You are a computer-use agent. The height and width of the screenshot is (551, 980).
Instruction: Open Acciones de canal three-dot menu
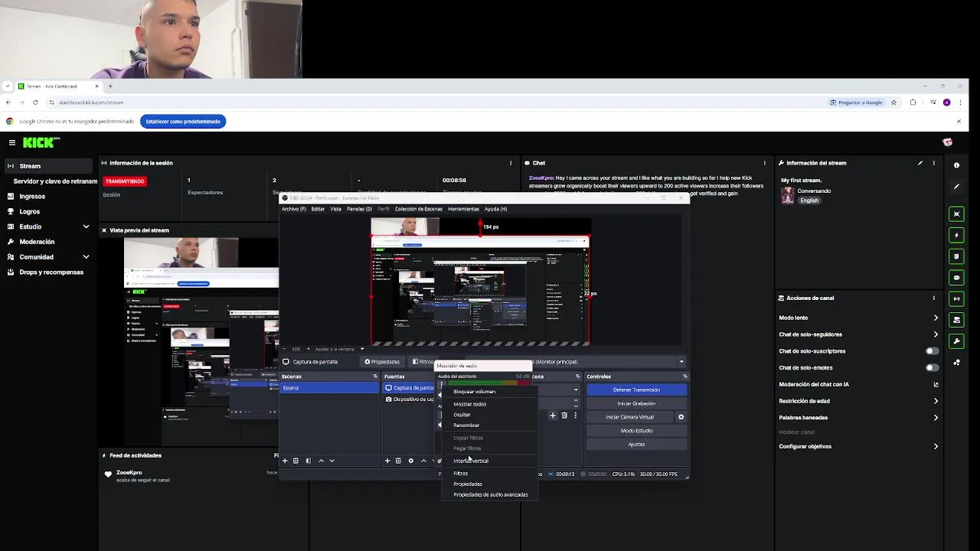coord(933,298)
